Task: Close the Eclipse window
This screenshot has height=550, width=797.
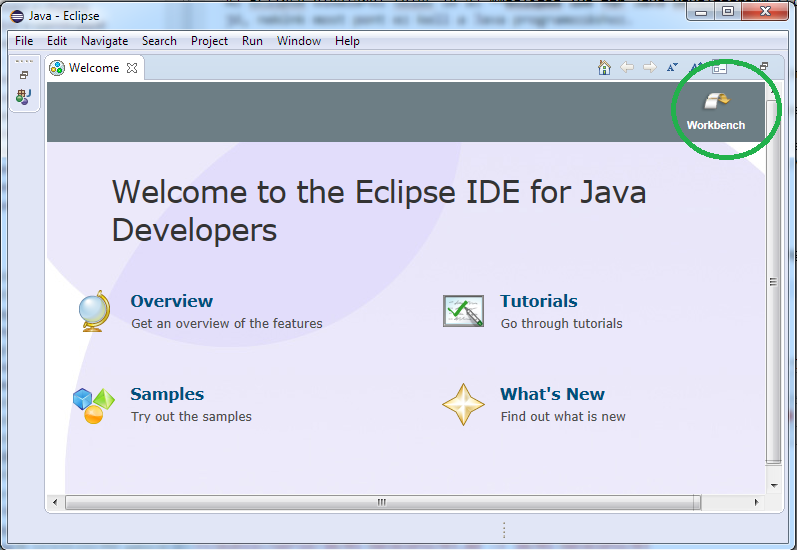Action: (765, 11)
